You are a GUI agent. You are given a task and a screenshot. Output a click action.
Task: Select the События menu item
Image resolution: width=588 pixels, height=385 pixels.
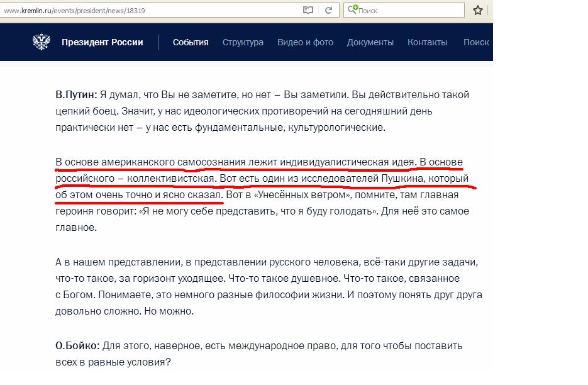pos(191,42)
